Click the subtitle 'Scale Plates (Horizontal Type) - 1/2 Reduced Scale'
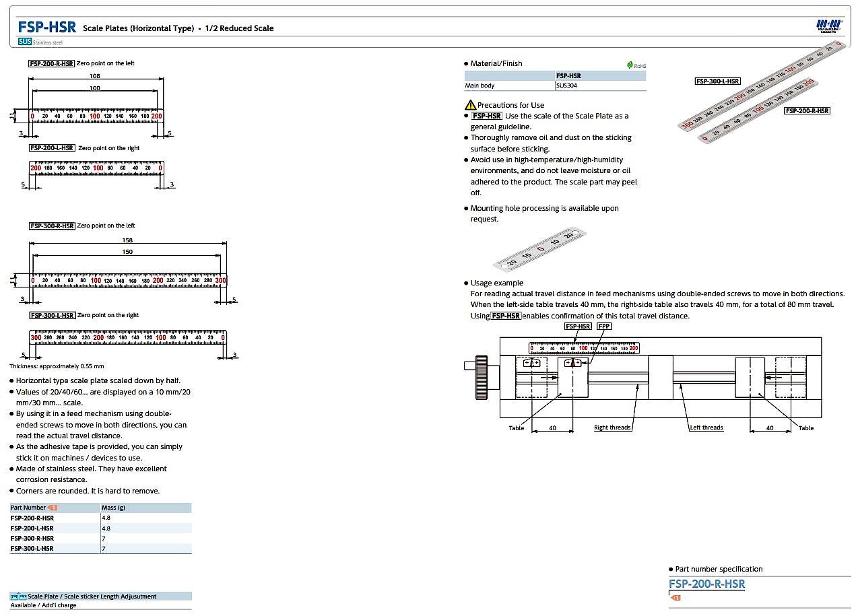 (178, 28)
